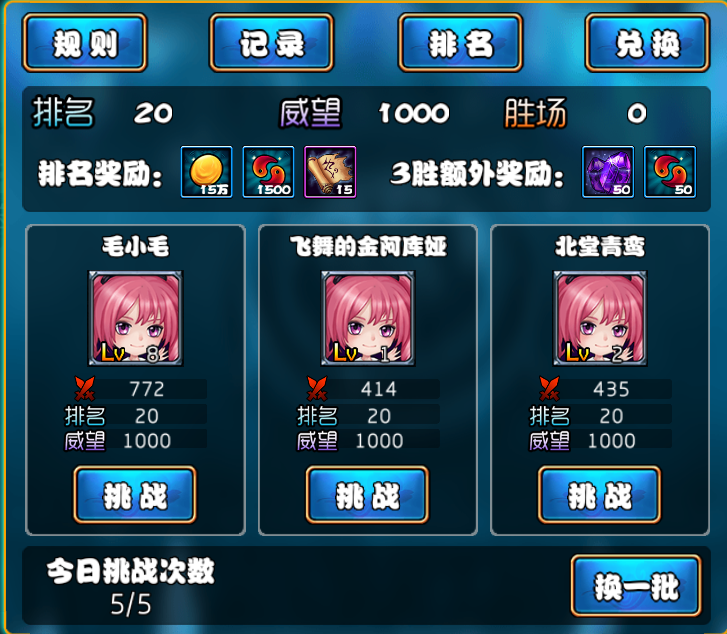Click the crossed swords icon beside 772
Image resolution: width=727 pixels, height=634 pixels.
(x=85, y=389)
